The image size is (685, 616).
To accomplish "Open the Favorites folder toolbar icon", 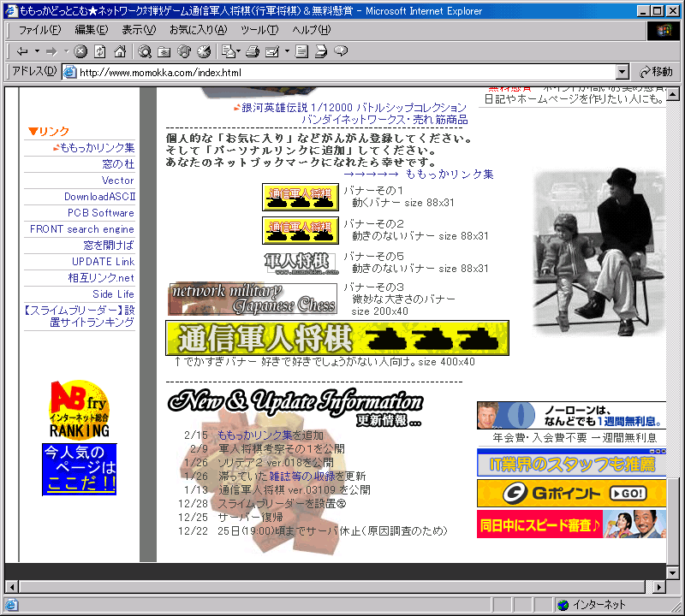I will (x=164, y=51).
